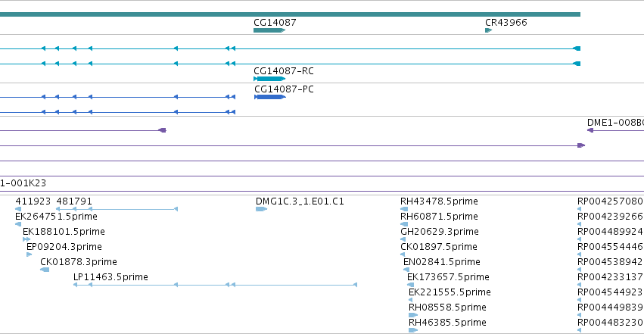This screenshot has width=644, height=334.
Task: Click the RP004239266 feature label
Action: [x=610, y=217]
